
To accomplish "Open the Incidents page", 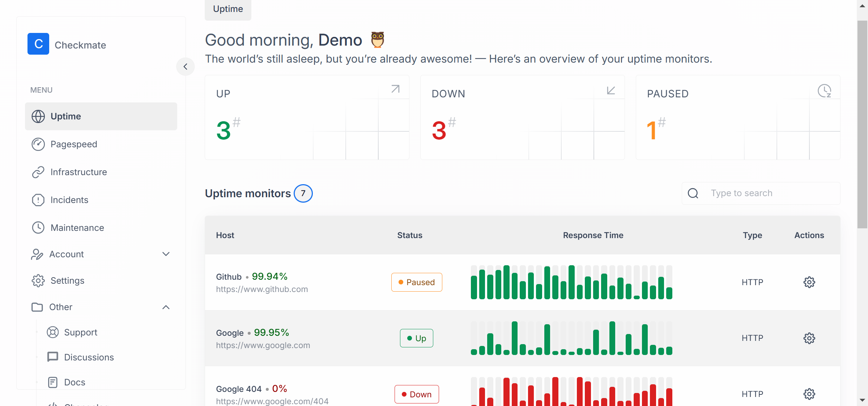I will (101, 200).
